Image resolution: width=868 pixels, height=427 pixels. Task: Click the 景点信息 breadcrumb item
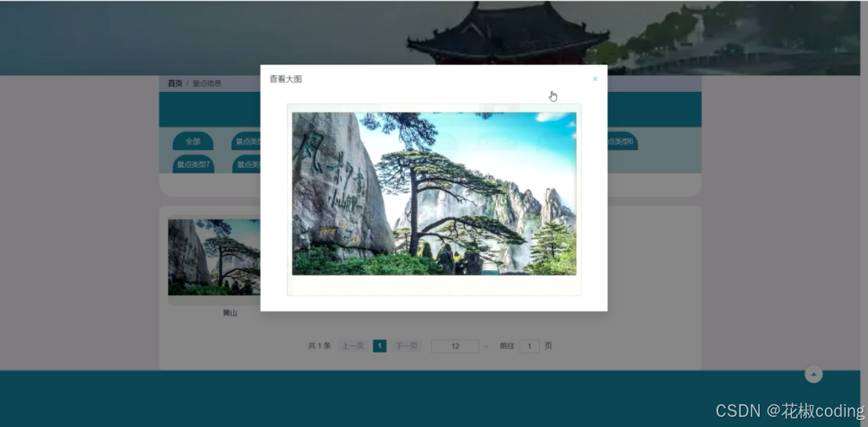[x=207, y=83]
